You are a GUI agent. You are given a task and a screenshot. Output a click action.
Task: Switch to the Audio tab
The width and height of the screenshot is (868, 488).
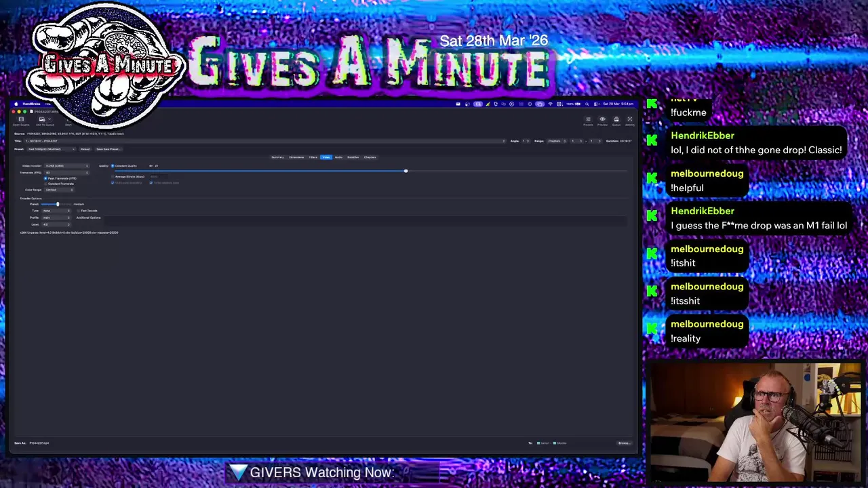(338, 157)
